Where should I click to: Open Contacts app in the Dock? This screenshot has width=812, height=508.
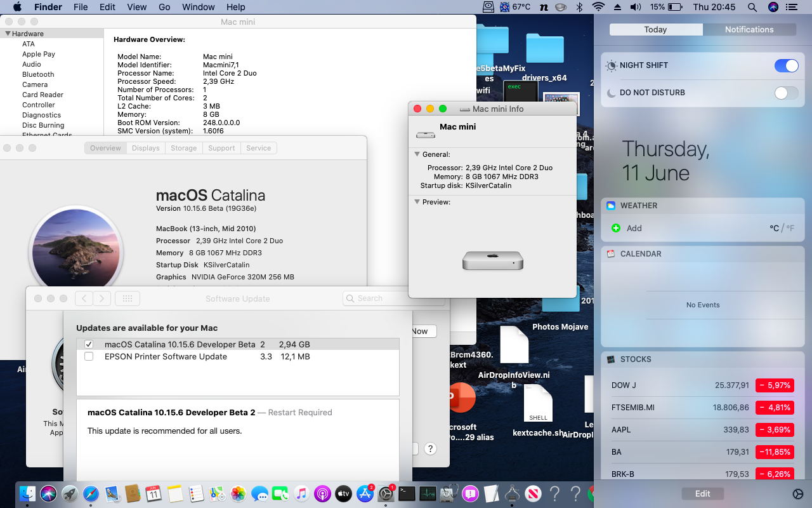click(x=133, y=493)
